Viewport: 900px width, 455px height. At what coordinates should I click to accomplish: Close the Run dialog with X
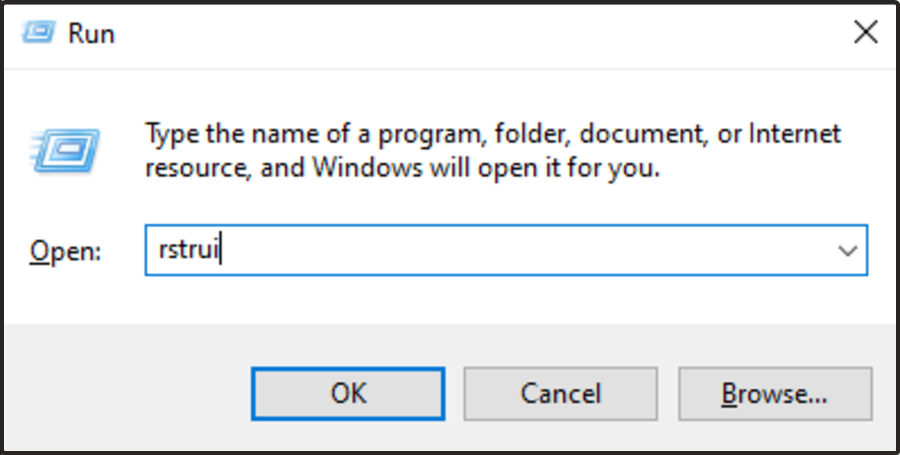click(864, 33)
